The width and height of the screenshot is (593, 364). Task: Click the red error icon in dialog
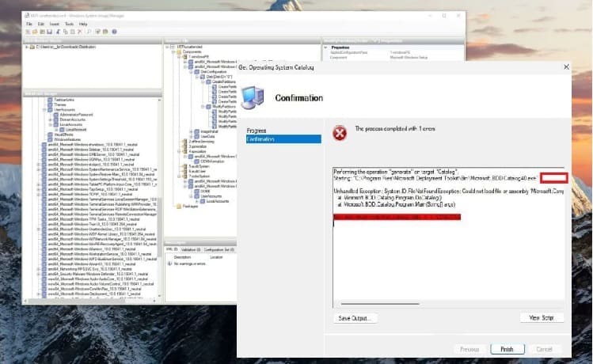click(x=340, y=133)
